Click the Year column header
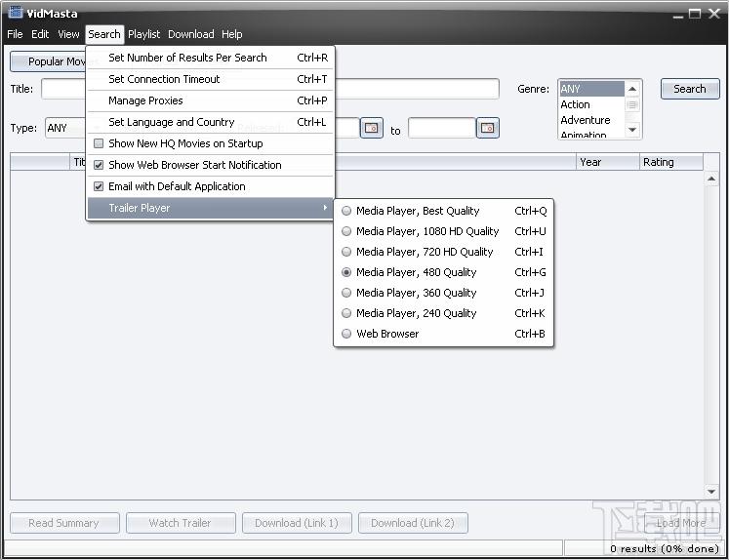The width and height of the screenshot is (729, 560). click(608, 162)
